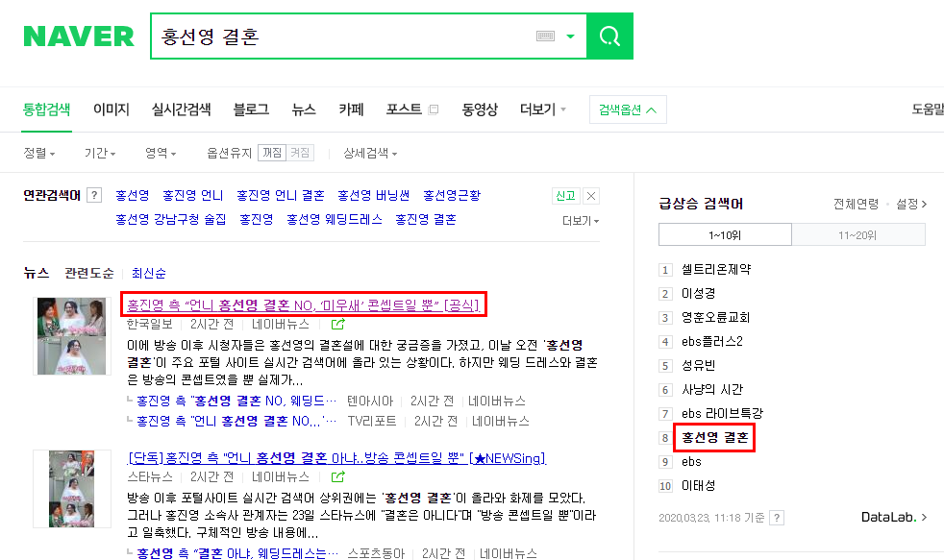944x560 pixels.
Task: Click the 연관검색어 help question mark
Action: coord(94,196)
